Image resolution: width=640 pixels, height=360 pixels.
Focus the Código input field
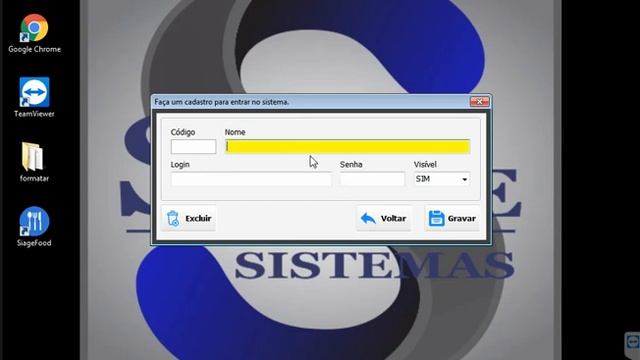pos(193,147)
